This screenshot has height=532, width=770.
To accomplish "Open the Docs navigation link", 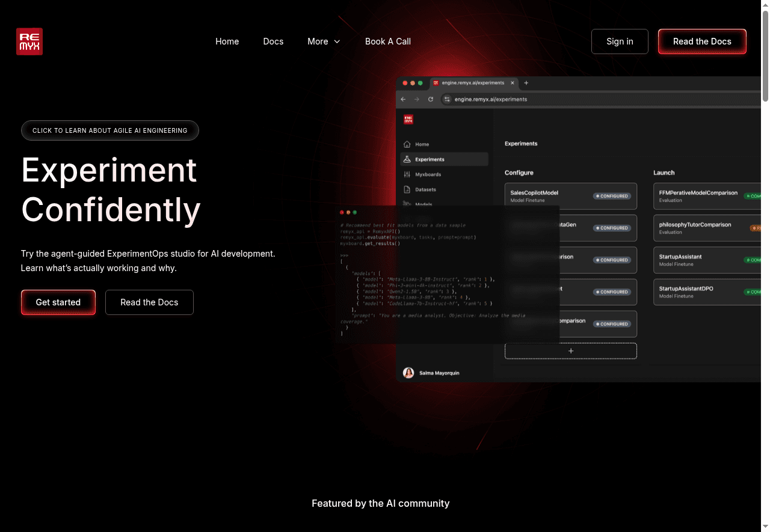I will (x=273, y=41).
